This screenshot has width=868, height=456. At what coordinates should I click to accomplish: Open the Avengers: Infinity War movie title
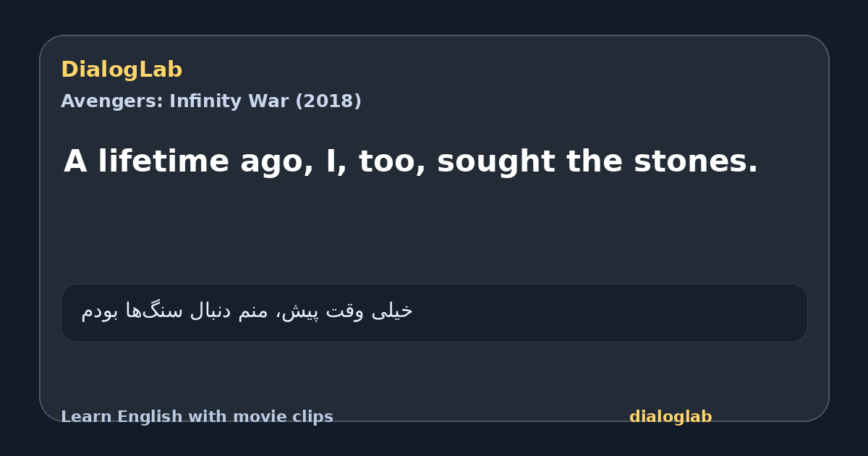click(211, 101)
